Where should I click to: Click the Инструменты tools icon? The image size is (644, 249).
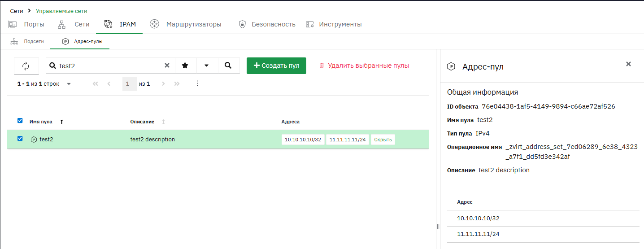click(x=309, y=24)
